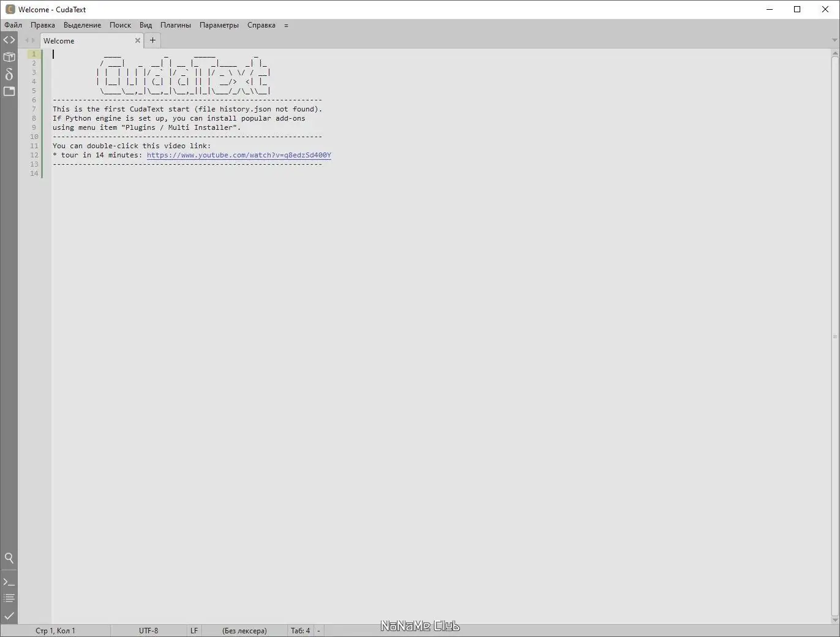Click the "=" menu bar item

(x=286, y=25)
